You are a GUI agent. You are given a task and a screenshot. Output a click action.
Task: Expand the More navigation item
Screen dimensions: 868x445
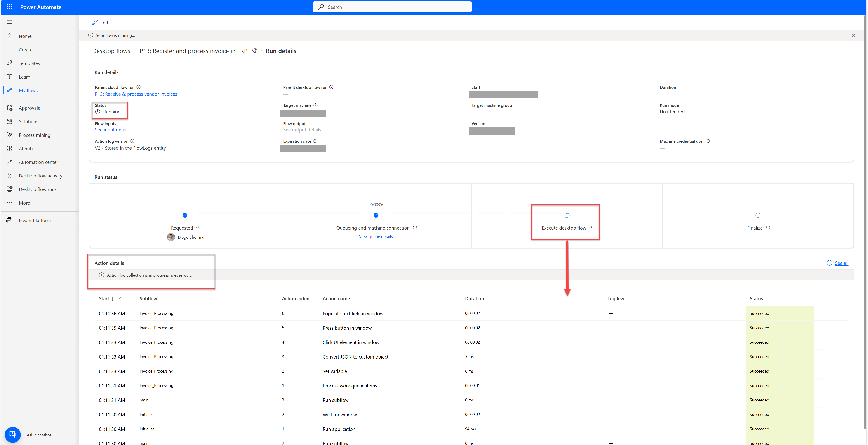tap(24, 203)
